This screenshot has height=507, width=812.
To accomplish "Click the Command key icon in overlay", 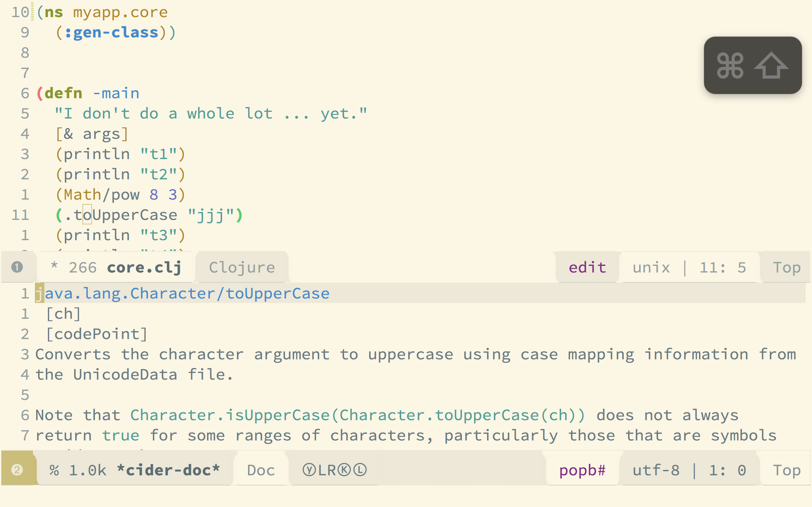I will click(730, 65).
